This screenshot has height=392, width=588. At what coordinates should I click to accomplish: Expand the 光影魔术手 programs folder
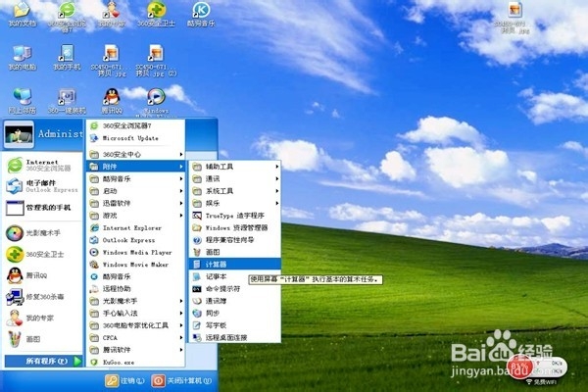pyautogui.click(x=136, y=301)
